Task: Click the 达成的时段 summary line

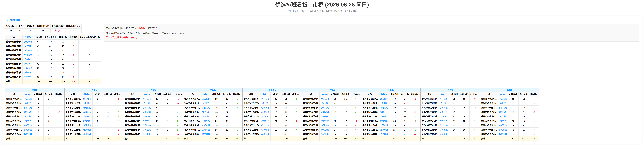Action: 146,33
